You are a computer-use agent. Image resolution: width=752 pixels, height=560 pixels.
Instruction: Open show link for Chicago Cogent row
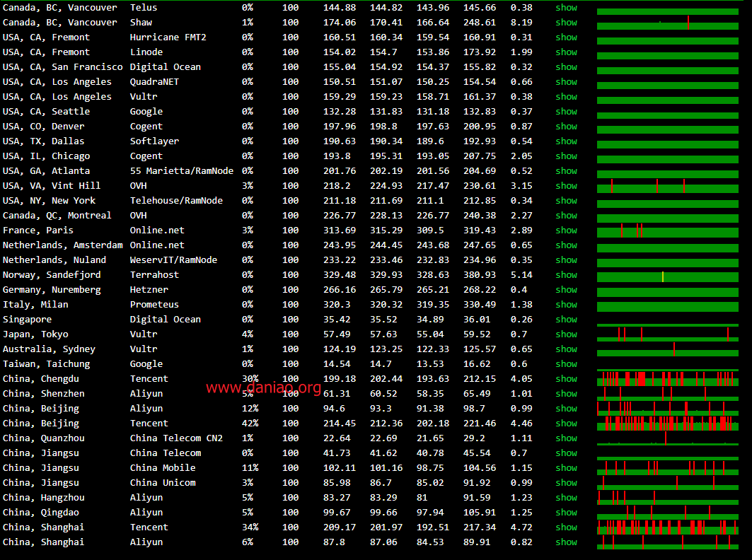pyautogui.click(x=566, y=156)
